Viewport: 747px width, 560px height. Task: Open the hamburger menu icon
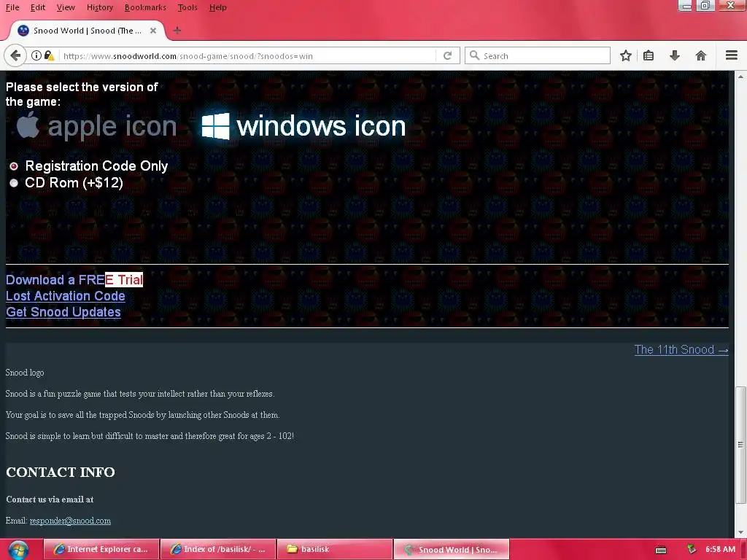point(732,55)
